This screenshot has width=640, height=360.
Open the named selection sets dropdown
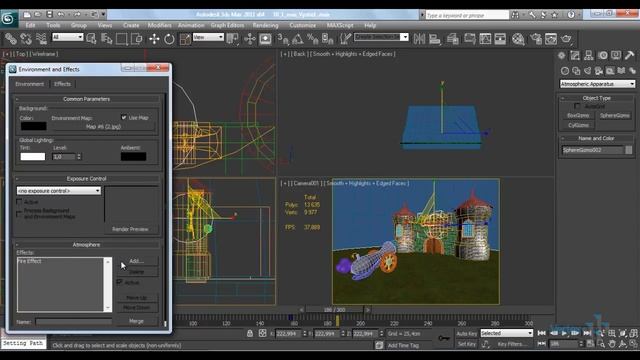[x=381, y=37]
